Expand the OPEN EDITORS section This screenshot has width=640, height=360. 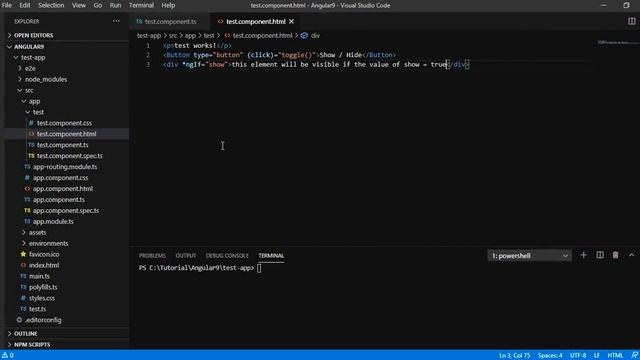(x=33, y=36)
